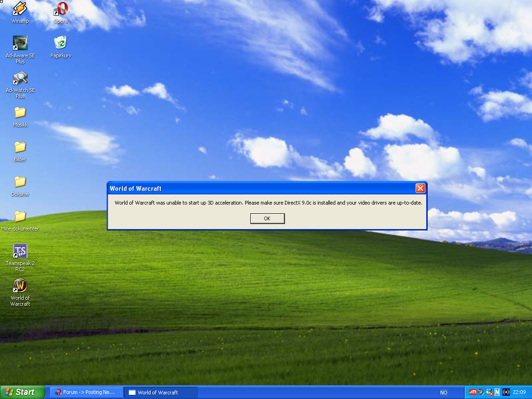Select the Teamspeak 2 RC2 shortcut

pyautogui.click(x=20, y=258)
